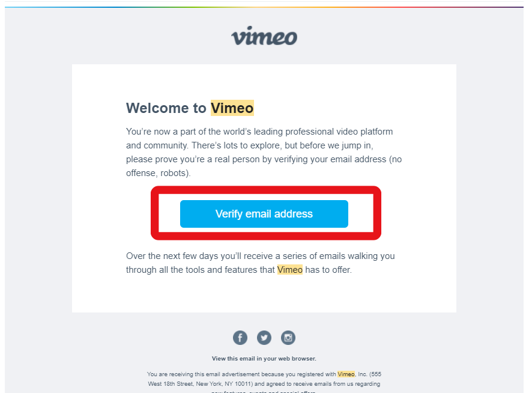The image size is (532, 393).
Task: Click 'and community. There's lots to explore' line
Action: point(250,145)
